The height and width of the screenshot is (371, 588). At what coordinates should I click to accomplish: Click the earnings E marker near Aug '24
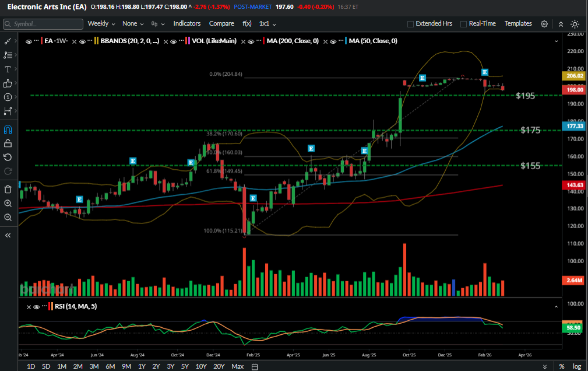[x=133, y=161]
